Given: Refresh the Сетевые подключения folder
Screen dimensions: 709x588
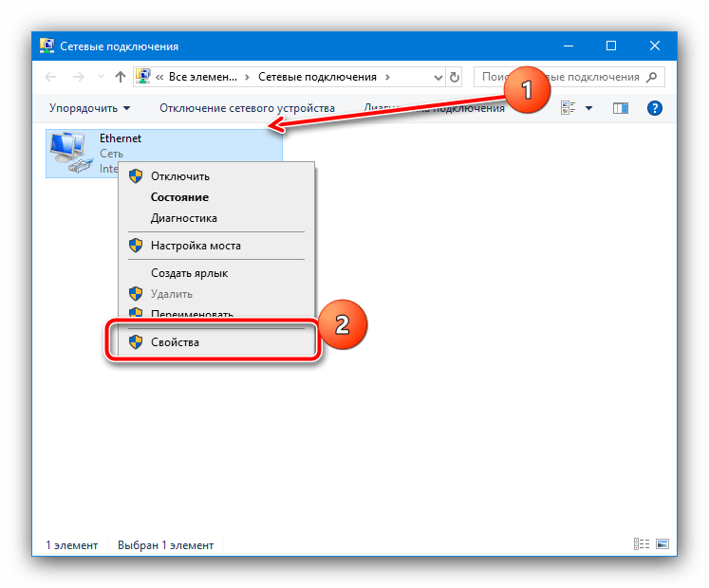Looking at the screenshot, I should (x=455, y=77).
